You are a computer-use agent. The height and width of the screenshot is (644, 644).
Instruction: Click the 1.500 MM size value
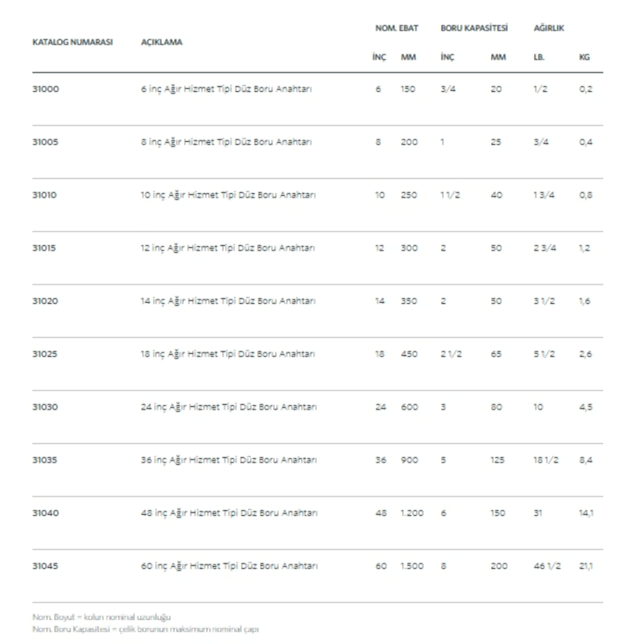(412, 566)
